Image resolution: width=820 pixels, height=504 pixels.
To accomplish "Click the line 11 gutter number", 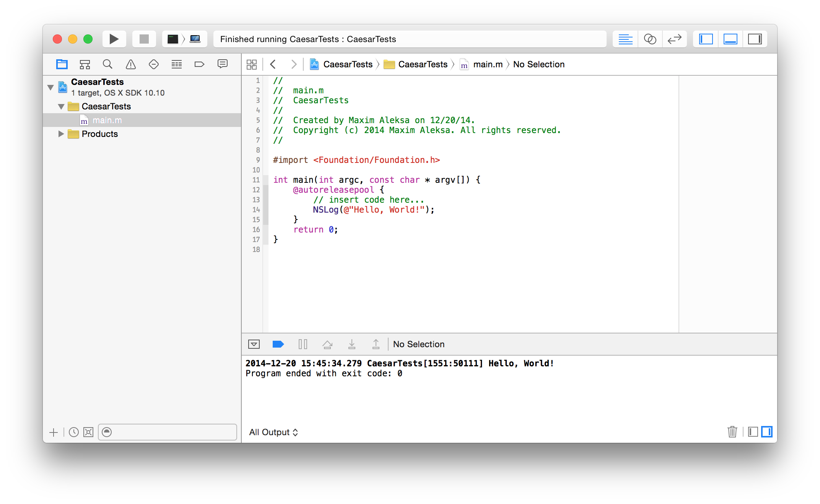I will [256, 180].
